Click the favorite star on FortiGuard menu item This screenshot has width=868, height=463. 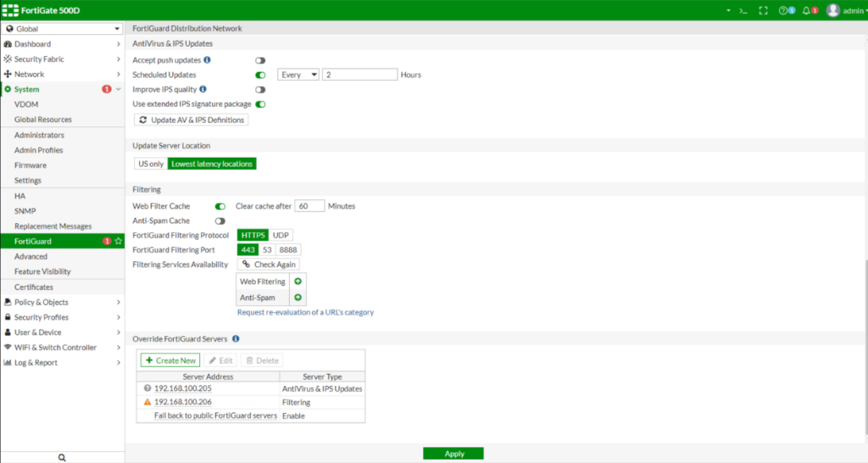tap(119, 241)
